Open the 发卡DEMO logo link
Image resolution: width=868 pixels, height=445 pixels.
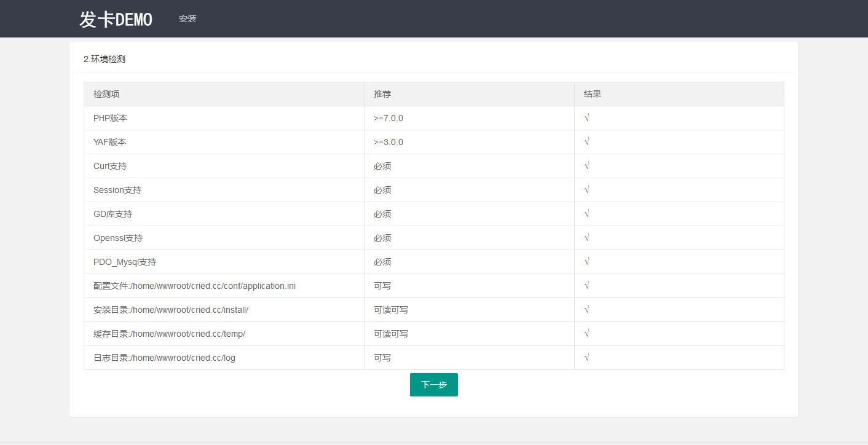point(116,19)
